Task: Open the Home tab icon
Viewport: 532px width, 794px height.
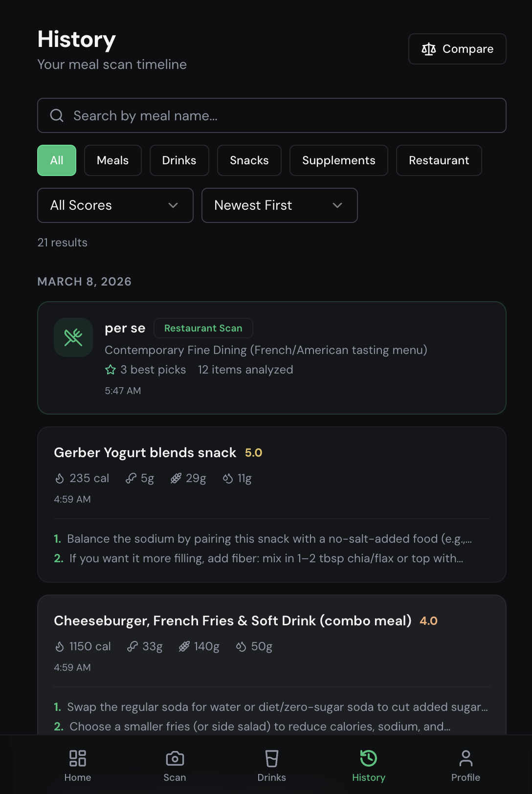Action: 78,758
